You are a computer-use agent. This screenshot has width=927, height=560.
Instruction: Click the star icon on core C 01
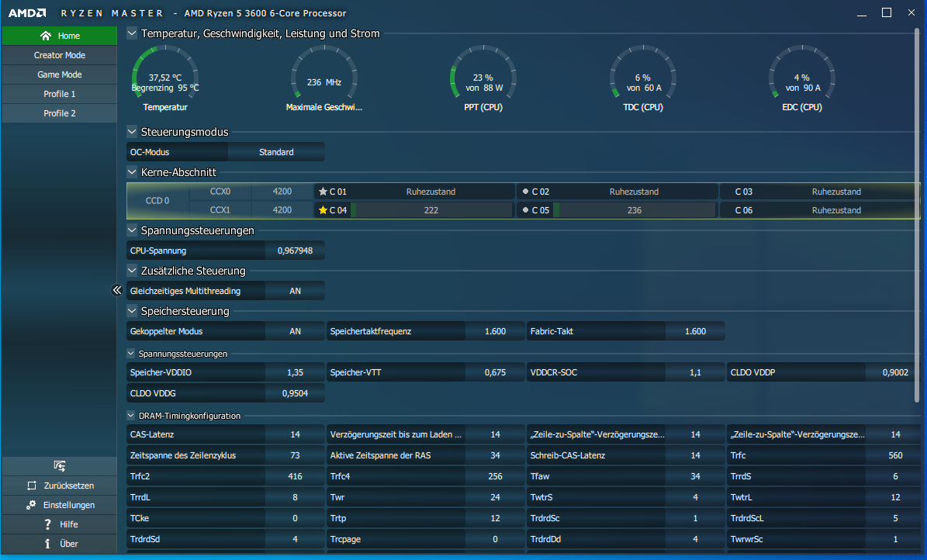[x=323, y=192]
